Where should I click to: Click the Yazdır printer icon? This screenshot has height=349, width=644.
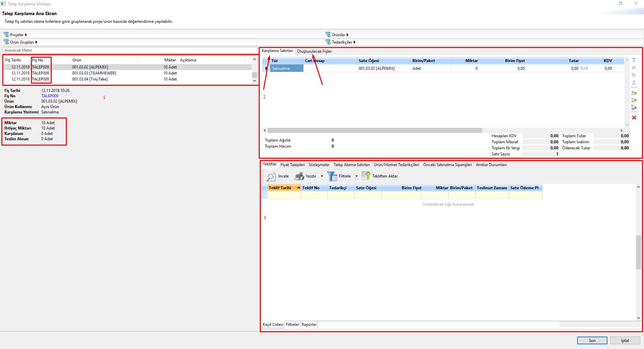[299, 176]
